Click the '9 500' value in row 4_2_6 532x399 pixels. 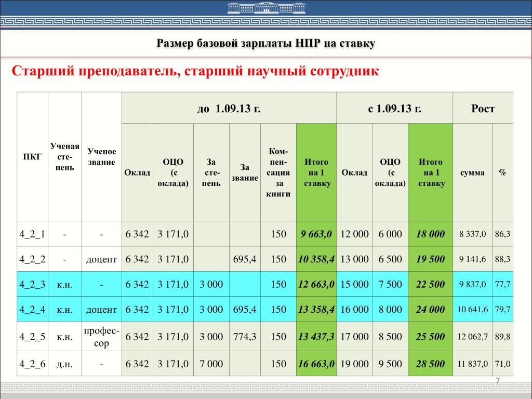(390, 364)
